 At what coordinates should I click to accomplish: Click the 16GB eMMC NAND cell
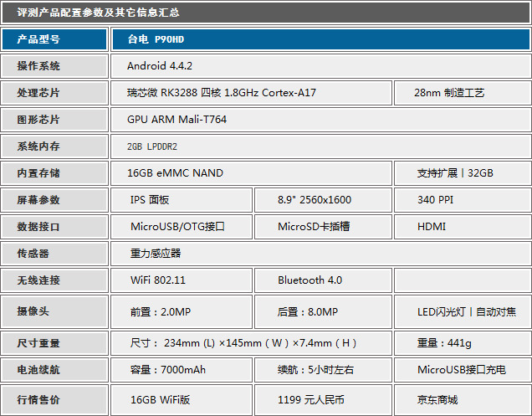pyautogui.click(x=252, y=173)
